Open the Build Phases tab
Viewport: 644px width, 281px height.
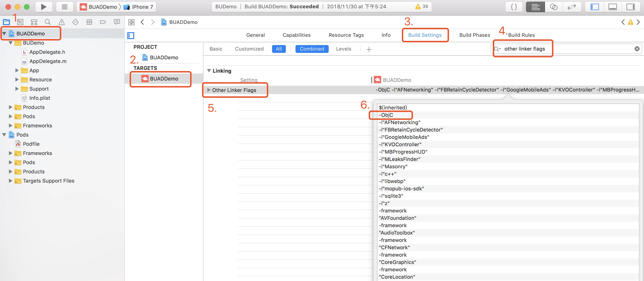pyautogui.click(x=475, y=35)
